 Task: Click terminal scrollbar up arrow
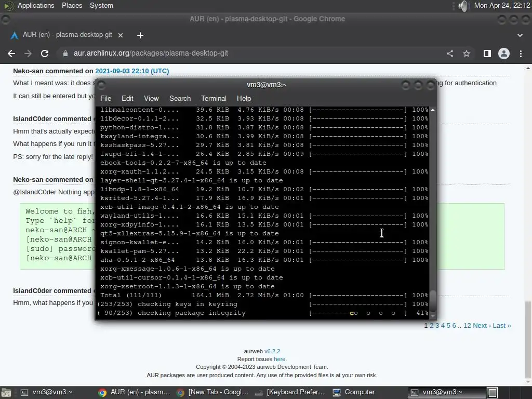point(433,110)
